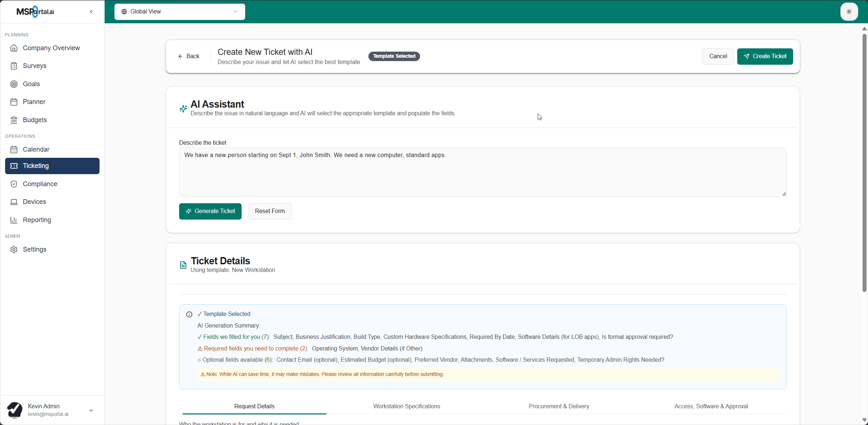Click the Compliance shield icon

[14, 184]
